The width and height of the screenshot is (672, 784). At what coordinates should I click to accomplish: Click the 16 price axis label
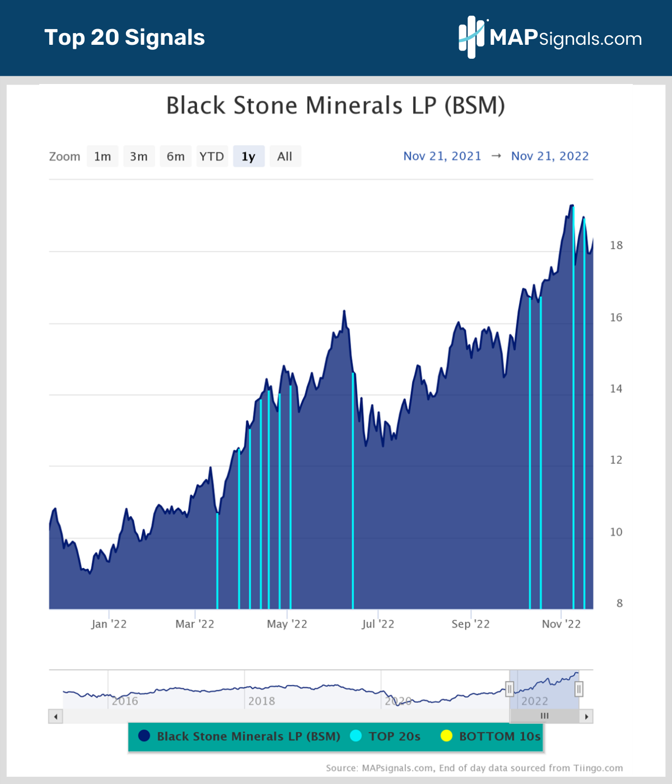click(616, 318)
